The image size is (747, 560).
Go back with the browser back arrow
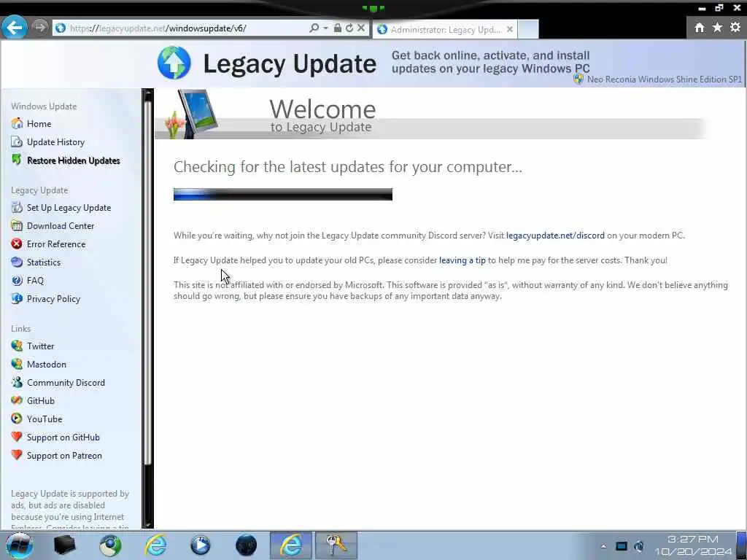pyautogui.click(x=15, y=28)
